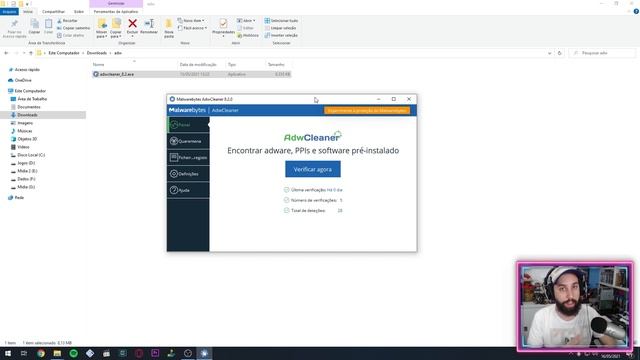Click Este Computador in the address bar
640x360 pixels.
point(64,53)
